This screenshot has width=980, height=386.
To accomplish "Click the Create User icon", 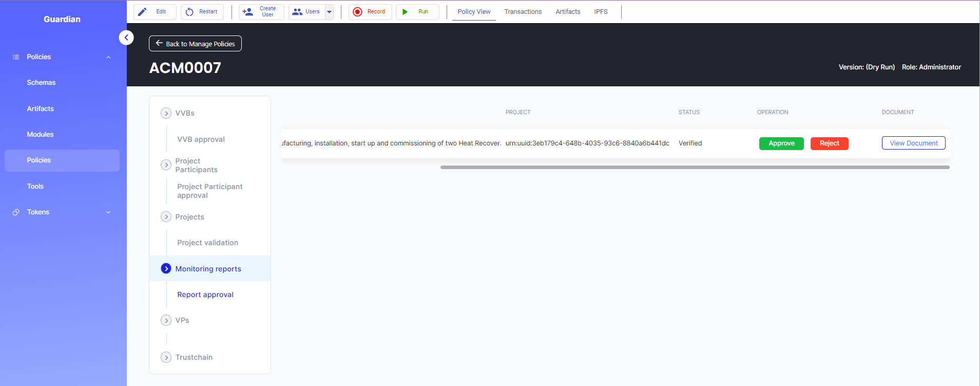I will pyautogui.click(x=247, y=12).
